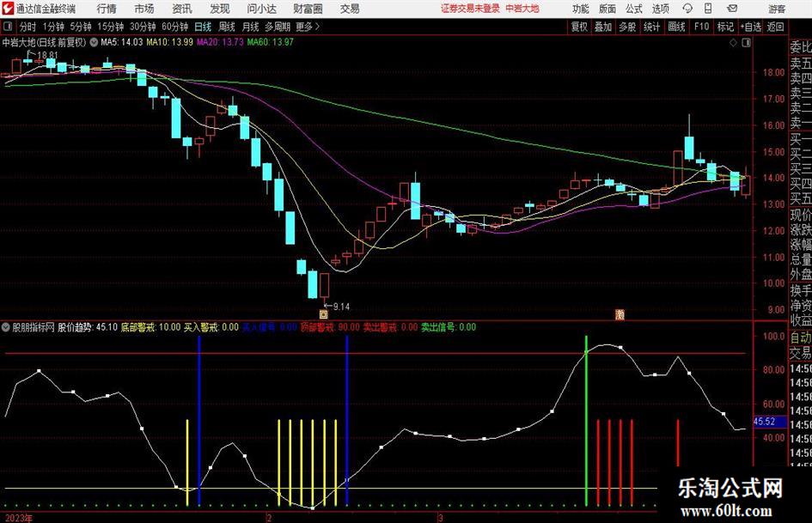The height and width of the screenshot is (523, 812).
Task: Click the 叠加 overlay button
Action: (603, 27)
